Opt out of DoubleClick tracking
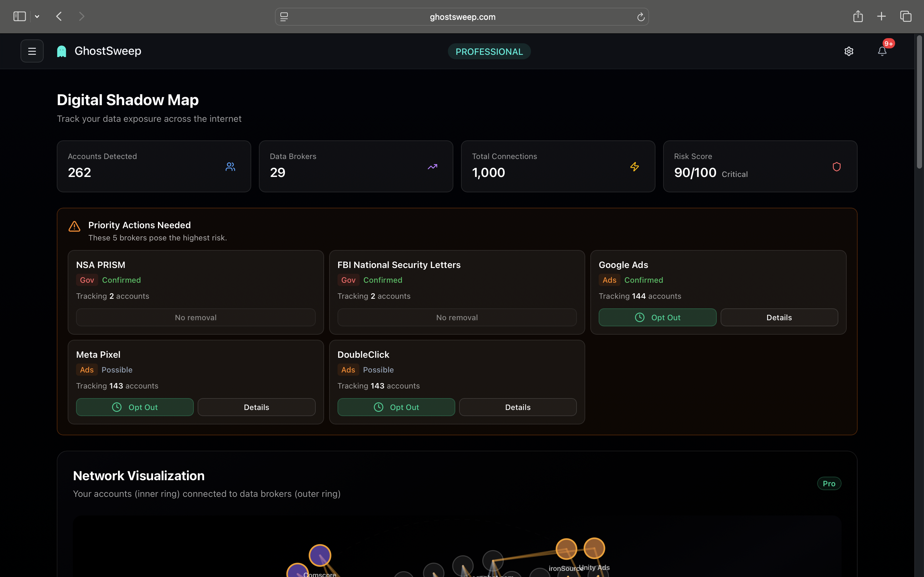The image size is (924, 577). click(x=396, y=407)
